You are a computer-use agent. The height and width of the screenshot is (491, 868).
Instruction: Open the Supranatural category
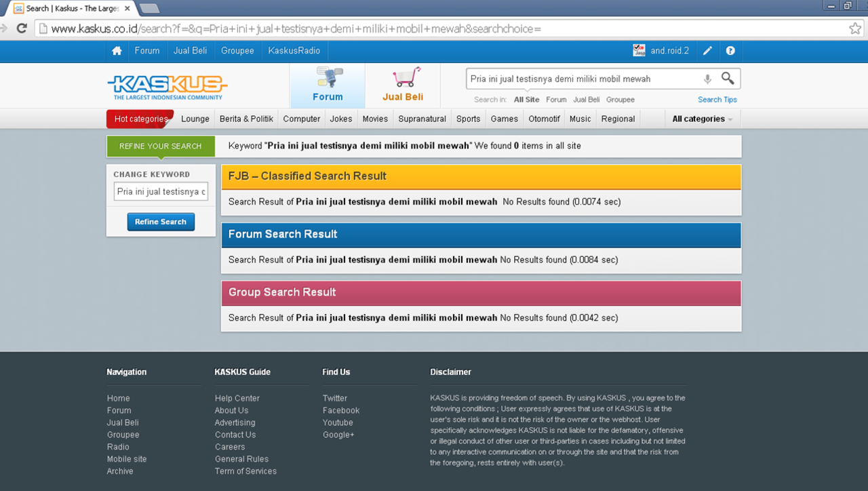[422, 119]
